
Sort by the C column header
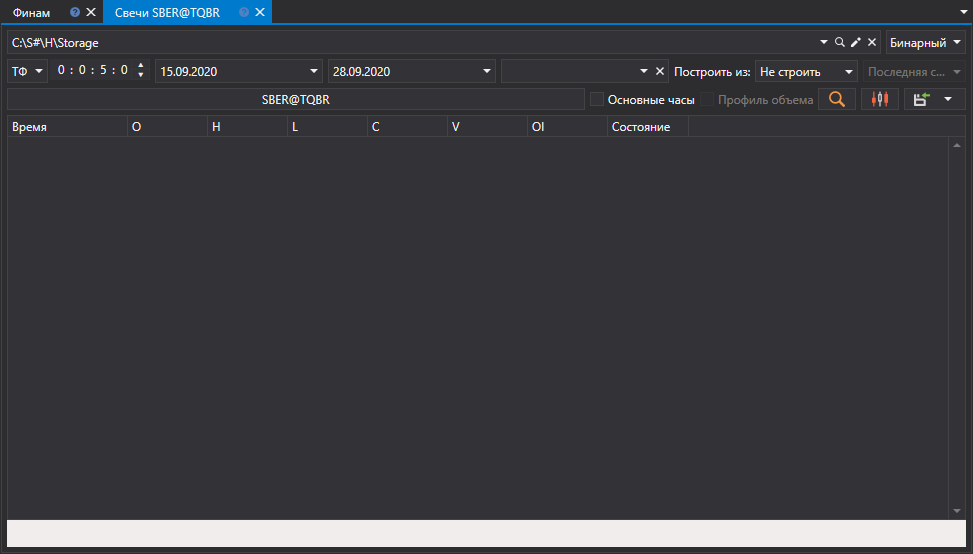[408, 127]
